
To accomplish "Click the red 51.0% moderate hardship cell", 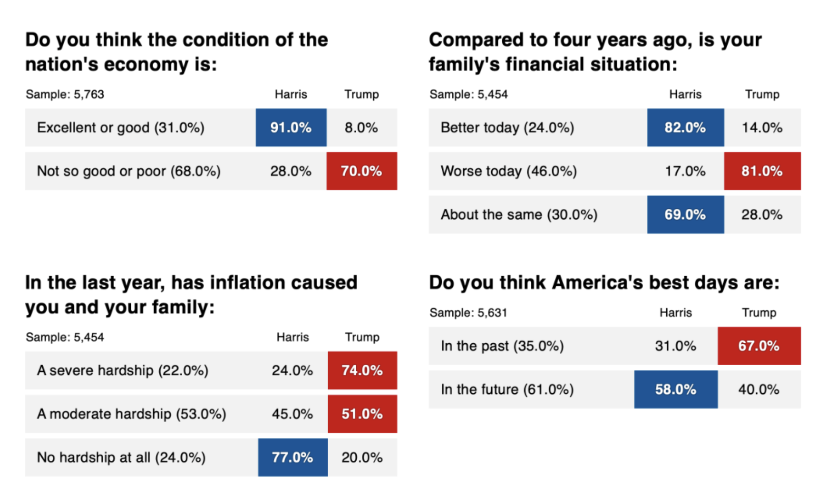I will [362, 414].
